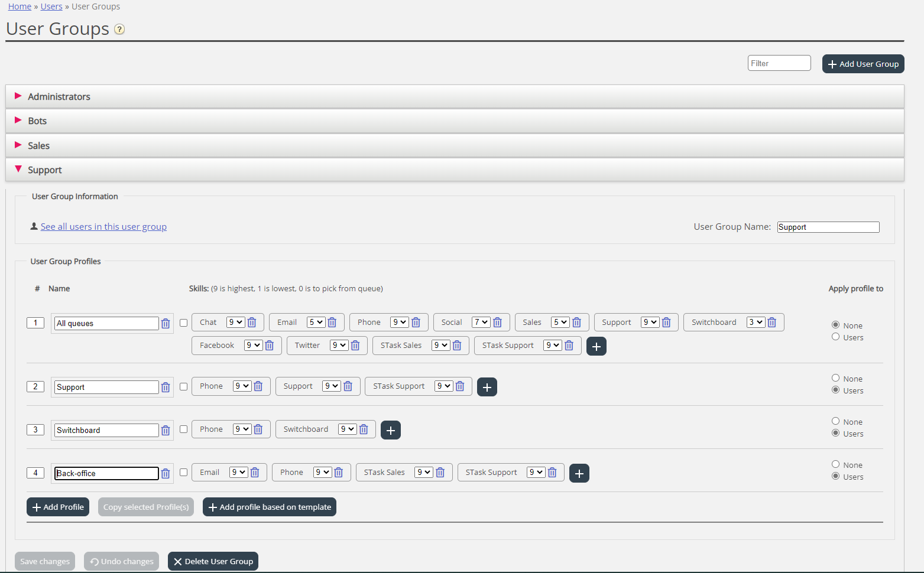
Task: Collapse the Support user group section
Action: point(45,170)
